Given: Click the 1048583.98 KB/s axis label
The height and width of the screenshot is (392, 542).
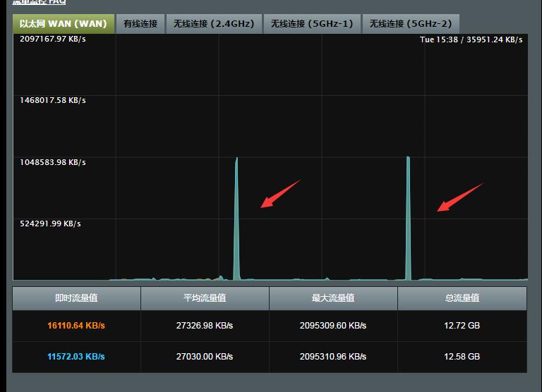Looking at the screenshot, I should [52, 162].
